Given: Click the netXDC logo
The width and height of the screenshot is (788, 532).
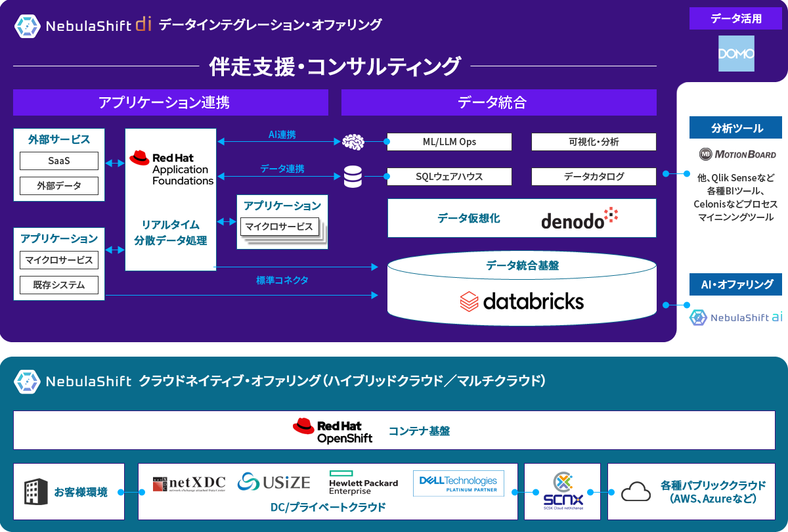Looking at the screenshot, I should click(188, 484).
